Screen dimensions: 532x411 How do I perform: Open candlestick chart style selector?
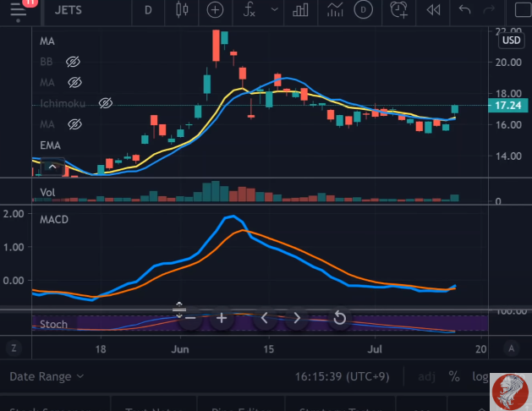pos(182,10)
